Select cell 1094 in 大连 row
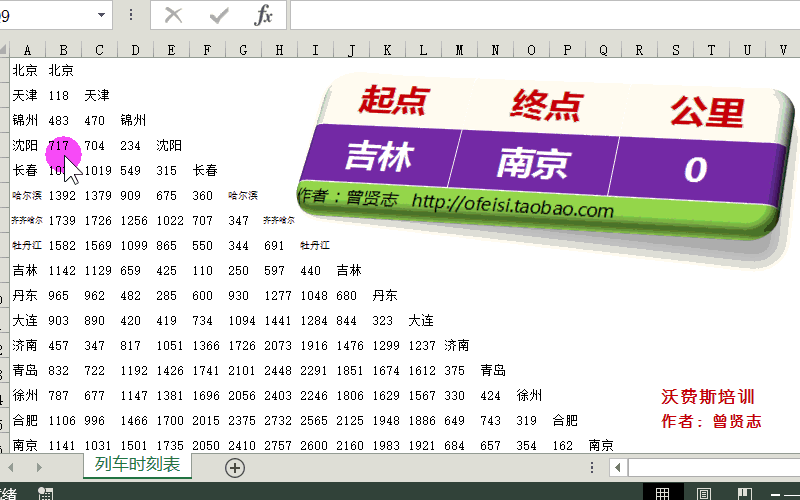800x500 pixels. (x=243, y=320)
